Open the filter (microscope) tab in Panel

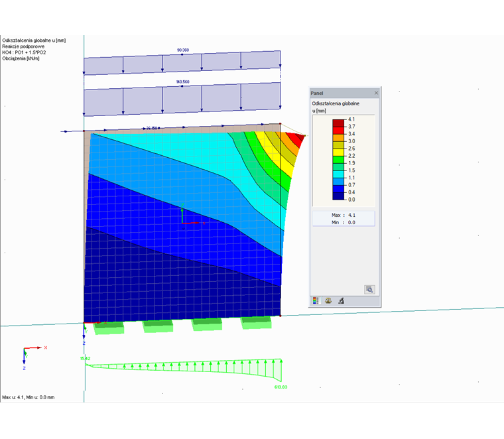click(341, 301)
